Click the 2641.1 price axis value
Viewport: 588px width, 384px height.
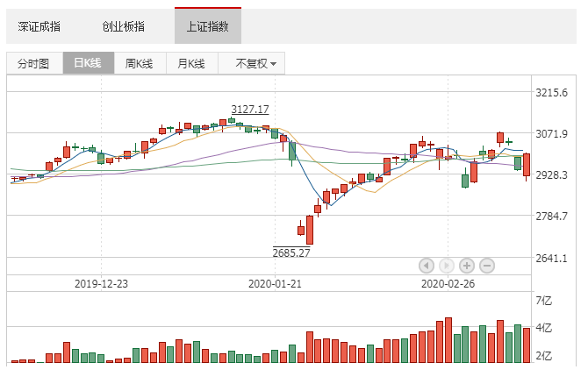click(552, 258)
